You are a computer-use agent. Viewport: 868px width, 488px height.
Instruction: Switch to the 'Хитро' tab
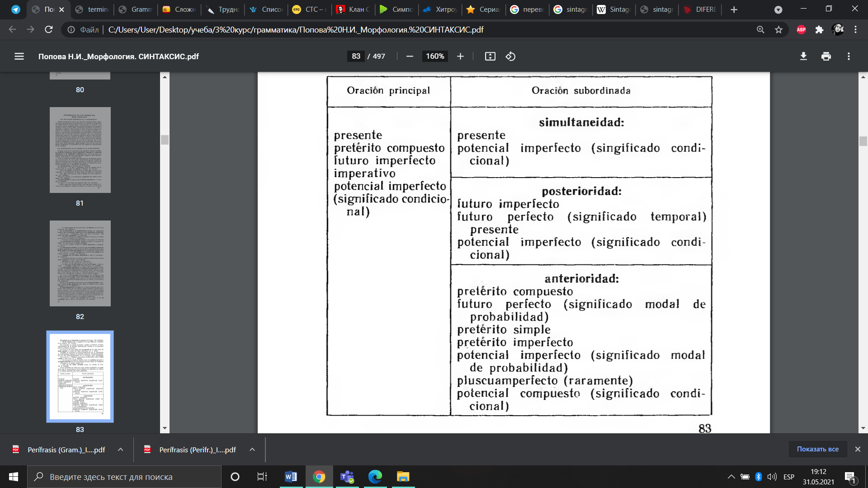[440, 9]
